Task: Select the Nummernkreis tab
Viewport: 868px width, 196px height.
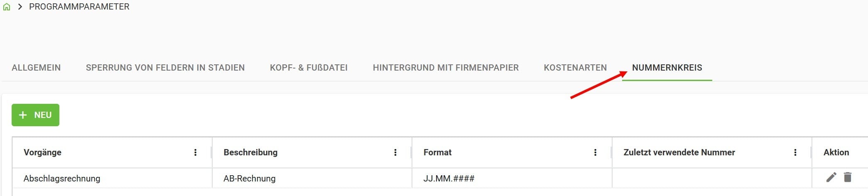Action: tap(667, 68)
